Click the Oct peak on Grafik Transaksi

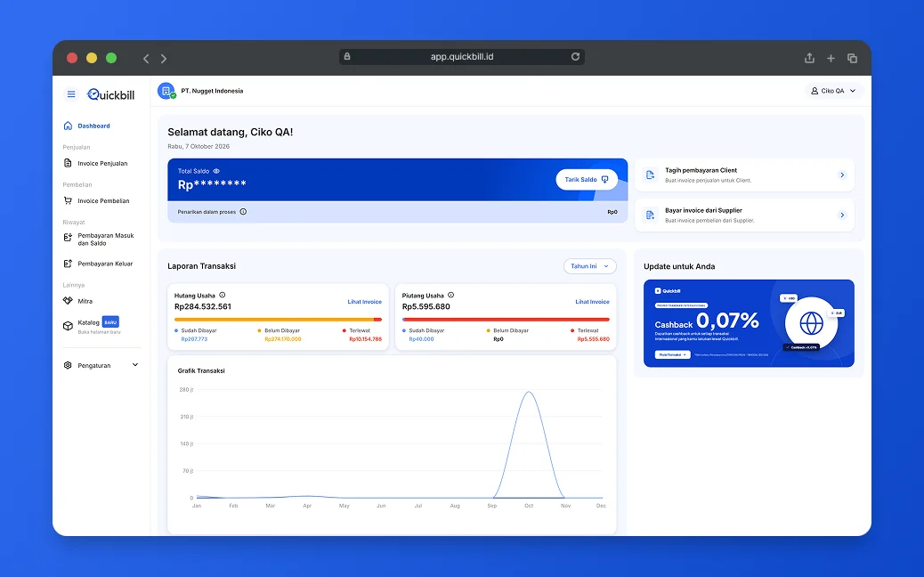(529, 393)
